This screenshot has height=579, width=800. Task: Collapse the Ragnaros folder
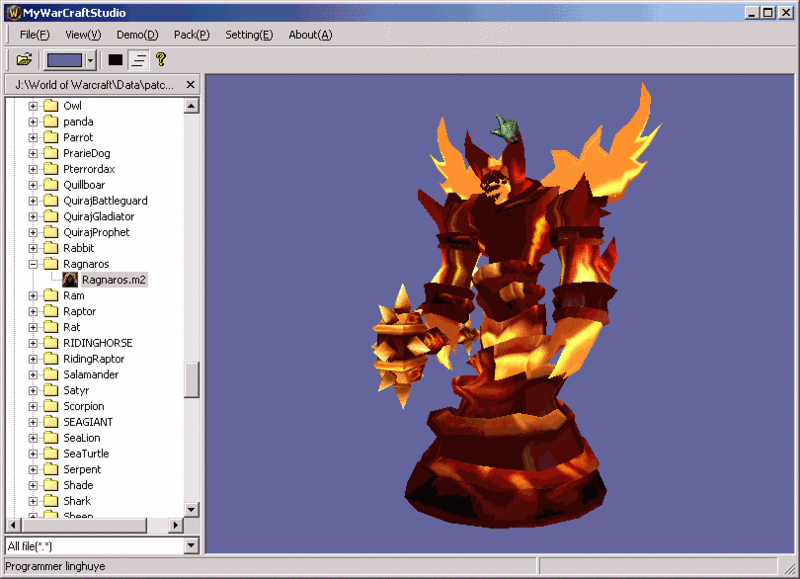33,264
